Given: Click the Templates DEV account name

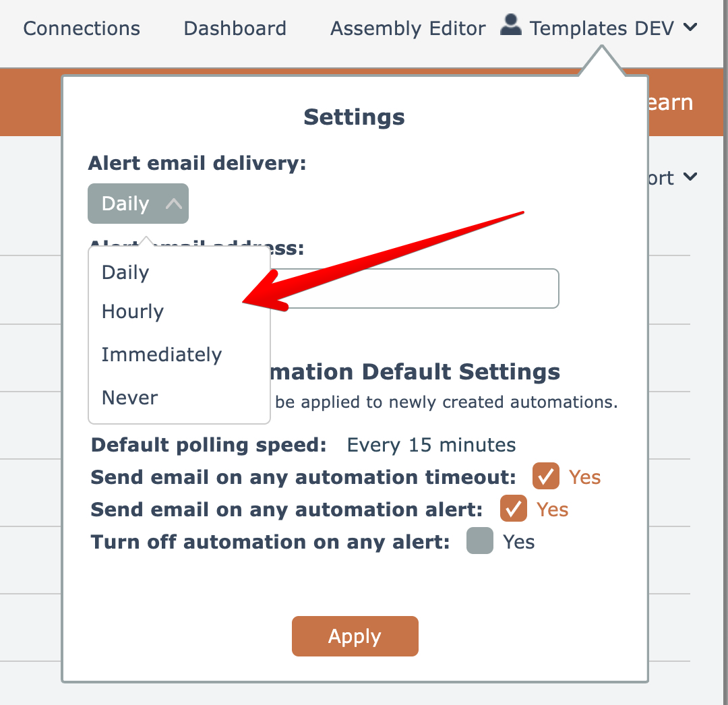Looking at the screenshot, I should 602,28.
